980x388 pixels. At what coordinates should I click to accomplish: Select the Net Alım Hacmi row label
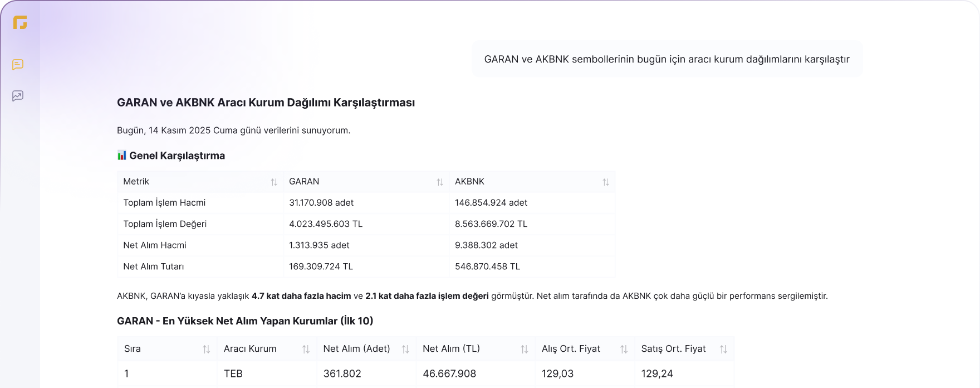pos(155,245)
